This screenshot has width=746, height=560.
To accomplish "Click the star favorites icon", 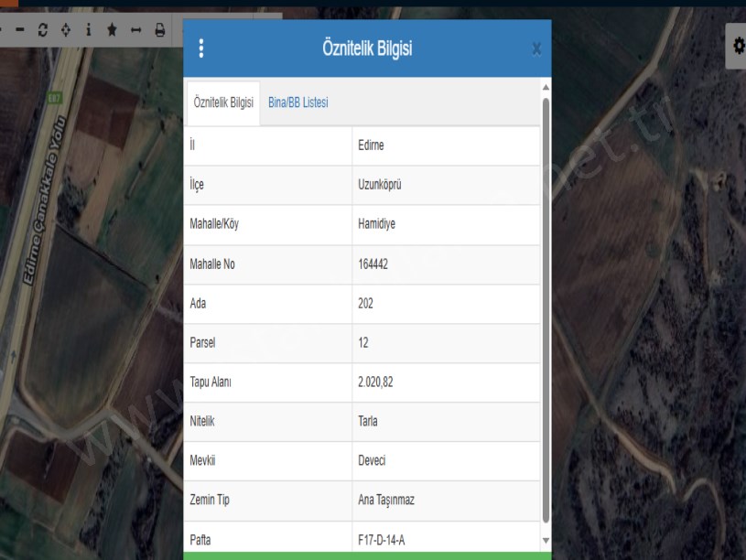I will click(112, 30).
